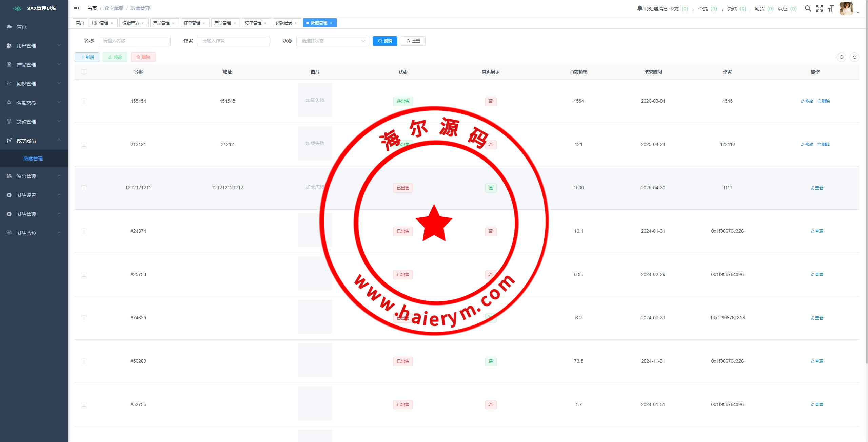Click 删除 link for row 212121
Image resolution: width=868 pixels, height=442 pixels.
[824, 144]
